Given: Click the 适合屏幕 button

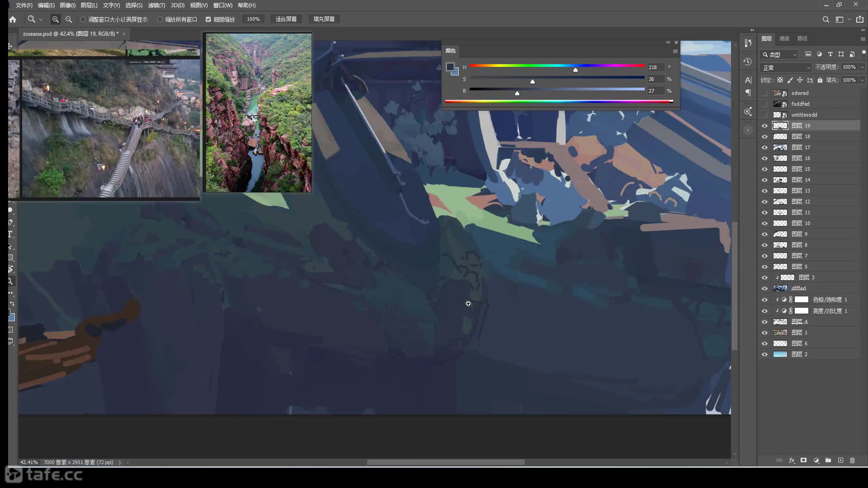Looking at the screenshot, I should [x=286, y=19].
